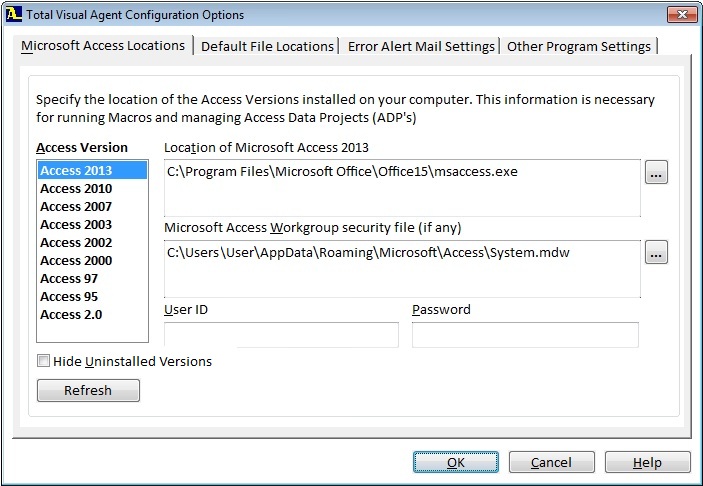703x486 pixels.
Task: Focus the User ID input field
Action: point(281,334)
